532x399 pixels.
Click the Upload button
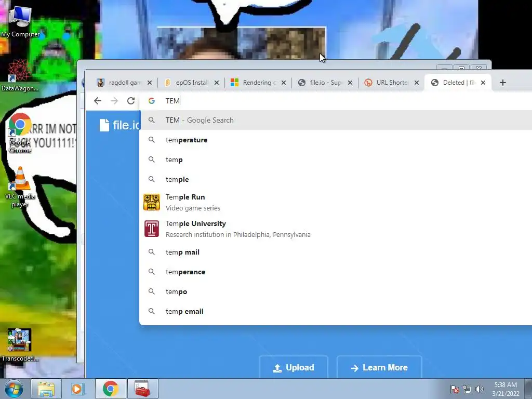[x=294, y=367]
